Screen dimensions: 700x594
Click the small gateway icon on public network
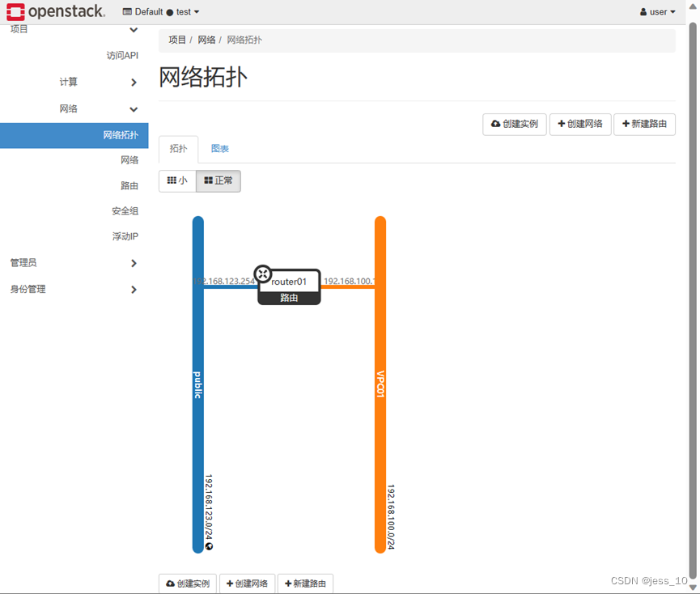(x=209, y=546)
